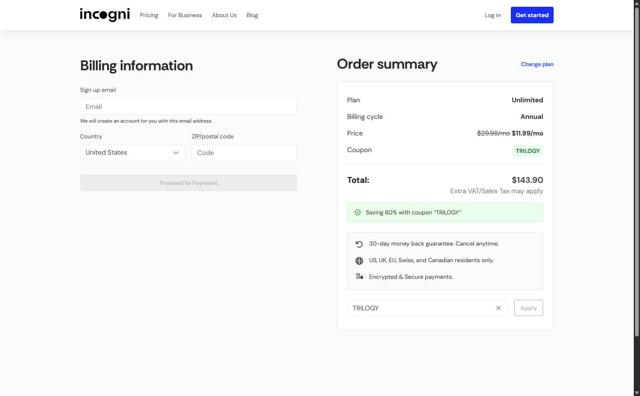Viewport: 640px width, 396px height.
Task: Click the Proceed to Payment button
Action: pos(188,183)
